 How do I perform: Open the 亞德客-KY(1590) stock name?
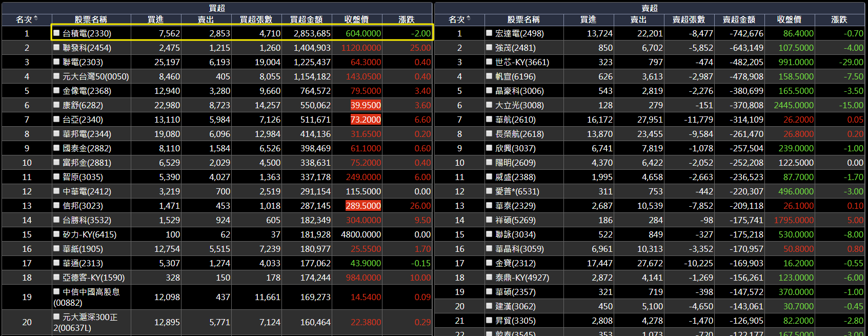(x=94, y=278)
